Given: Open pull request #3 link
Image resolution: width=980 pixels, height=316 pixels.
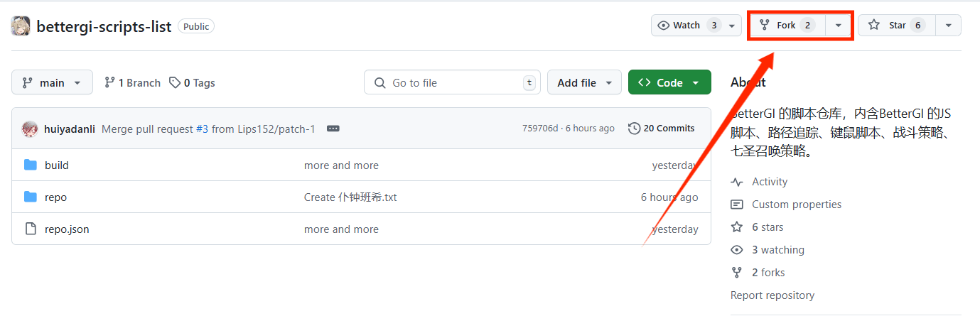Looking at the screenshot, I should [202, 129].
